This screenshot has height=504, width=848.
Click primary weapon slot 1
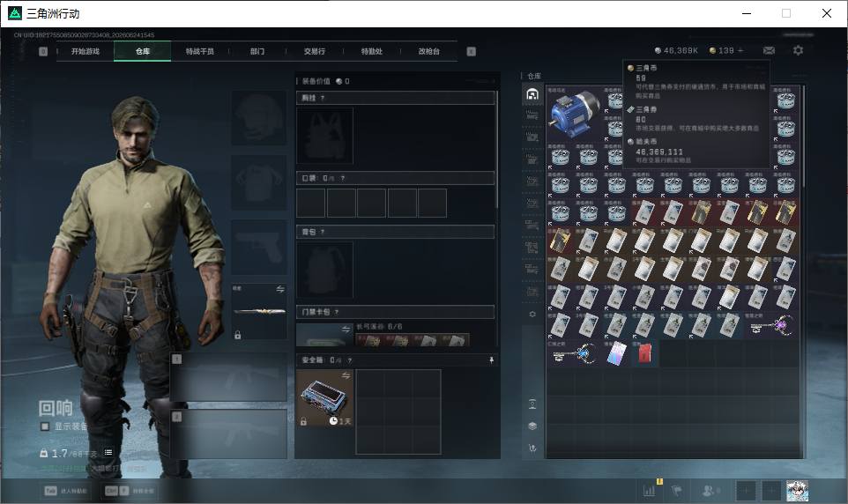(229, 377)
